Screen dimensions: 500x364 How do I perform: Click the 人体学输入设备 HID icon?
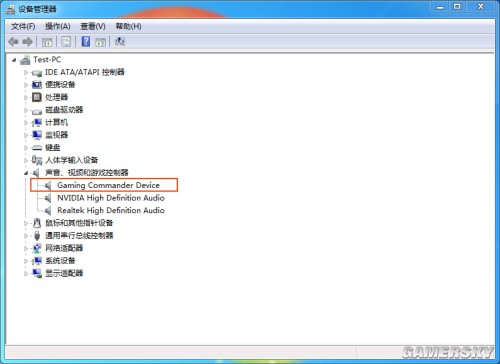click(x=37, y=160)
